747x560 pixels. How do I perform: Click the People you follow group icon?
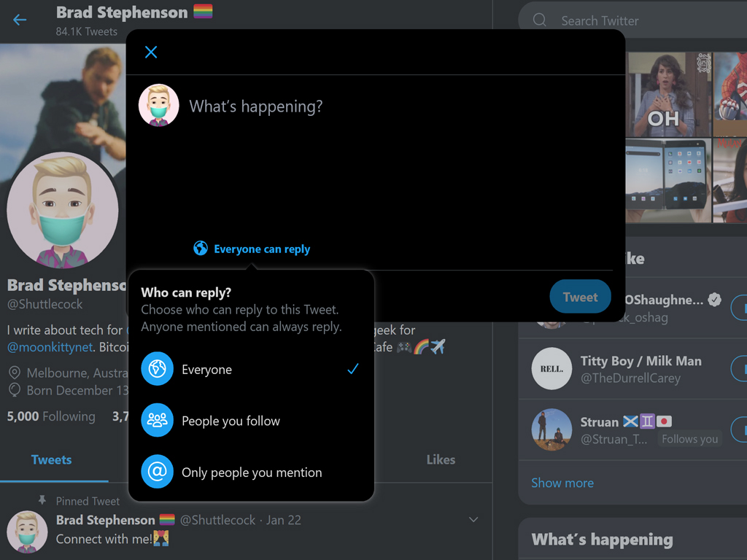157,421
